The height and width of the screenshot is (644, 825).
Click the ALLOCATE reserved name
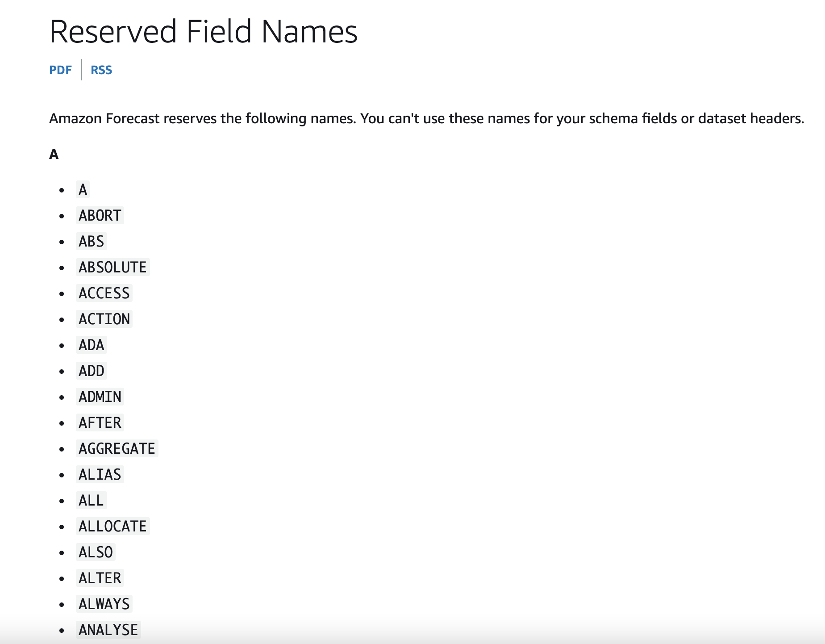[x=112, y=527]
